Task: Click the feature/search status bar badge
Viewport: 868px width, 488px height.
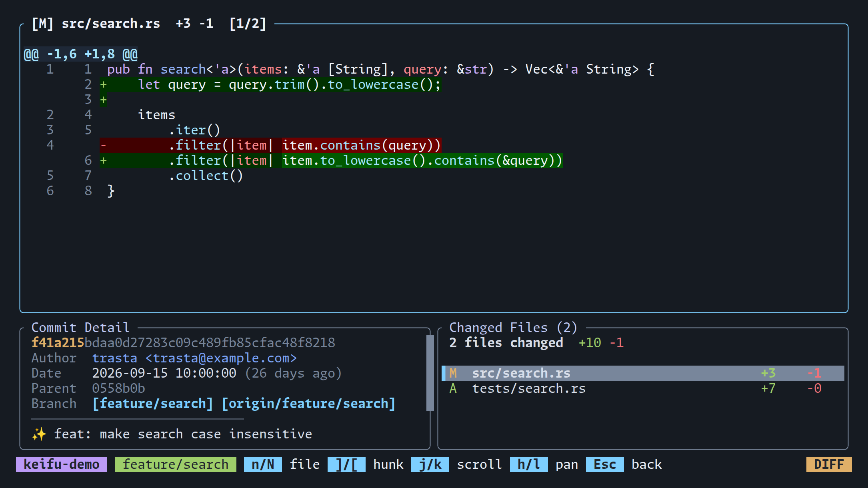Action: click(176, 464)
